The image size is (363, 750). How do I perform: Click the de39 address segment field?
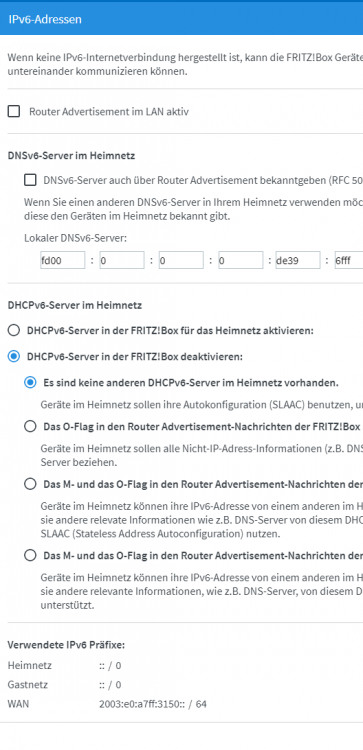coord(298,261)
